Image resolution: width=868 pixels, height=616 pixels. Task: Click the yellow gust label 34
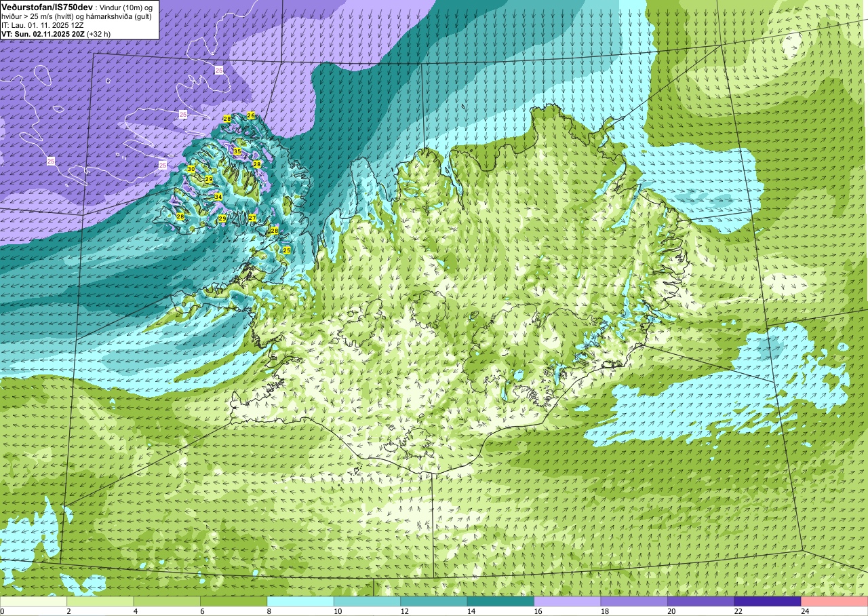pos(218,197)
